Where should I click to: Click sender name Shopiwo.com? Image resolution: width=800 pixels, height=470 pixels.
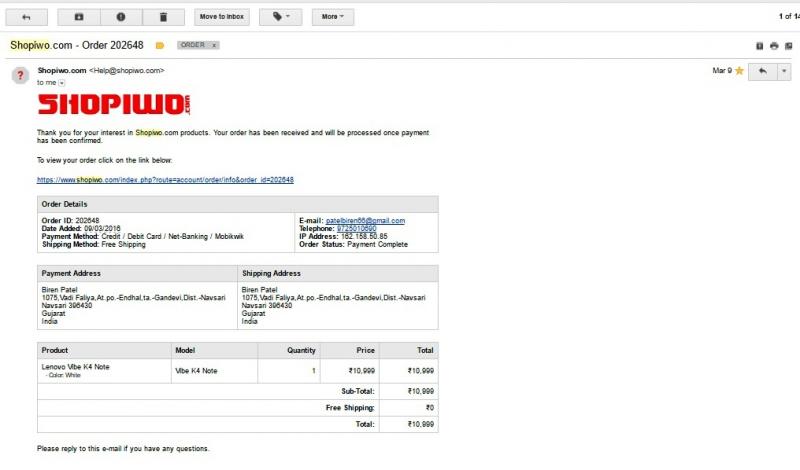(x=62, y=70)
